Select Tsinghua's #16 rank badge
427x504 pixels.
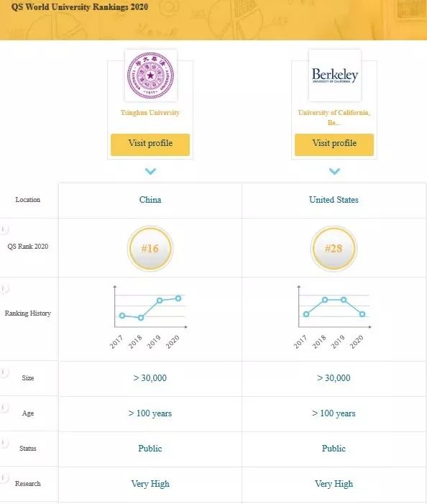coord(150,249)
